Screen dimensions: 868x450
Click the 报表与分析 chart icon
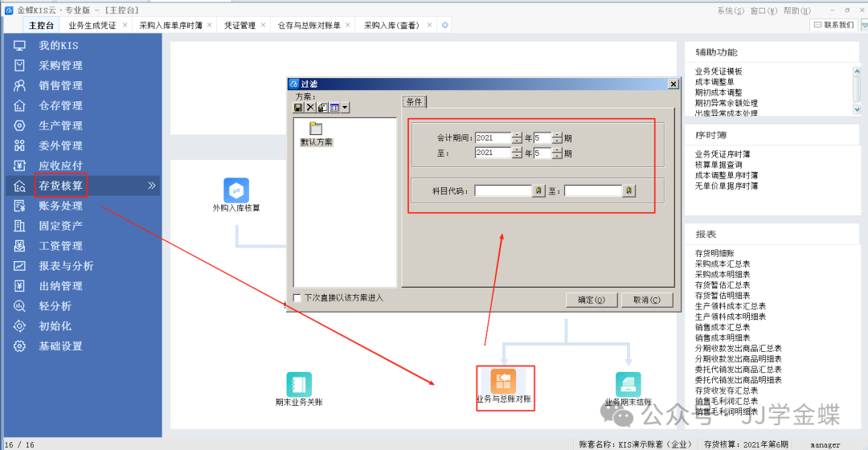(x=19, y=266)
